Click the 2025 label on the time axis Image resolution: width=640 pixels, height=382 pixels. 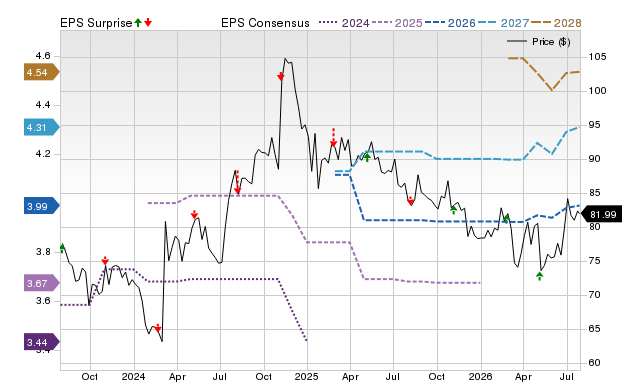(x=307, y=376)
